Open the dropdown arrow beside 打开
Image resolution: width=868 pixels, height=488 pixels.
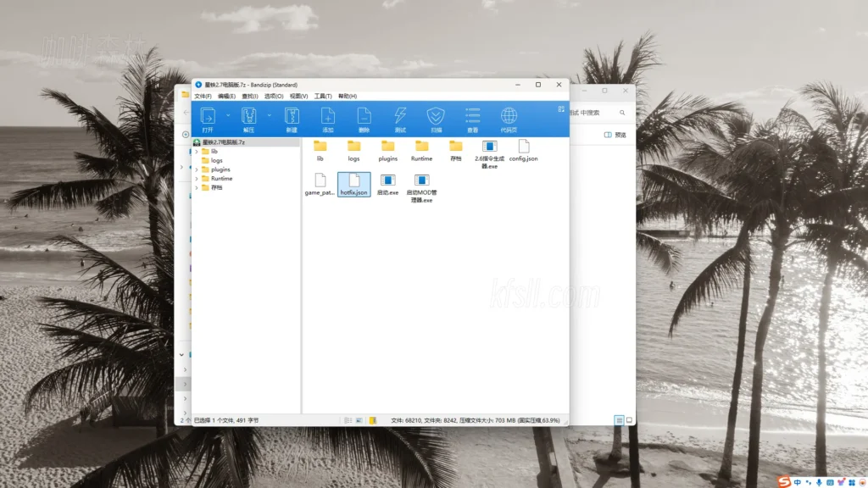tap(228, 115)
